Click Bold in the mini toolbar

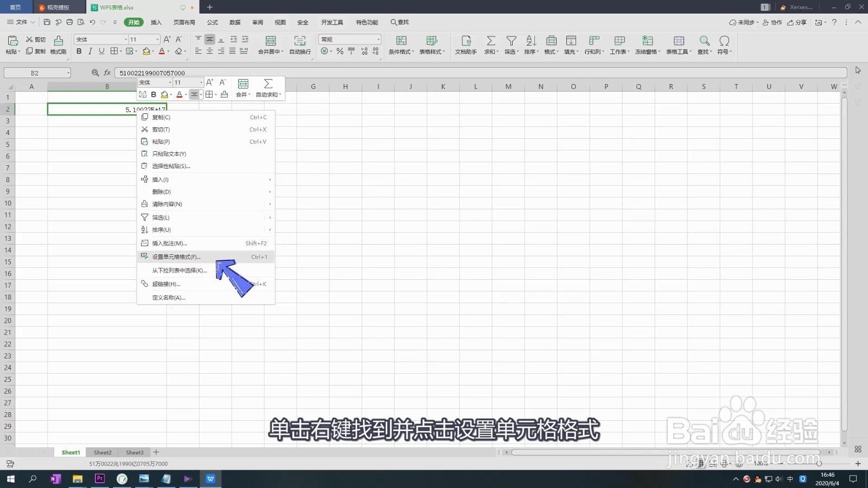coord(154,94)
